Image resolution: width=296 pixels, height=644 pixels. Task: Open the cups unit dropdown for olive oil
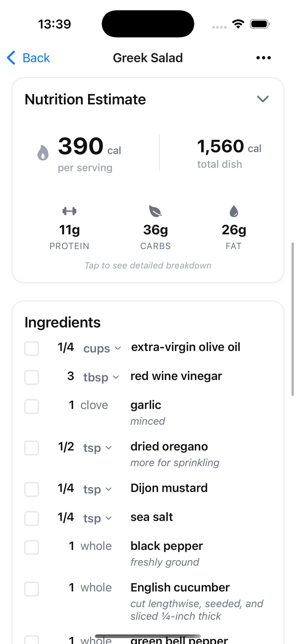(x=102, y=348)
